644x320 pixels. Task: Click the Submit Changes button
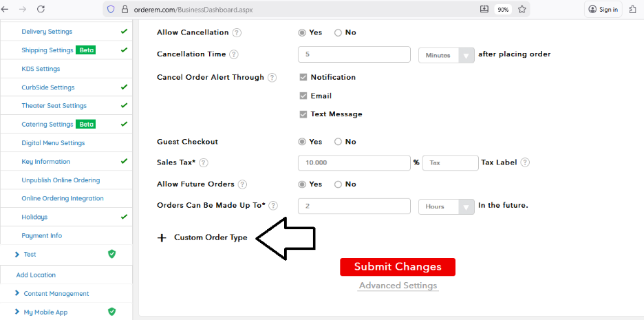click(x=397, y=267)
